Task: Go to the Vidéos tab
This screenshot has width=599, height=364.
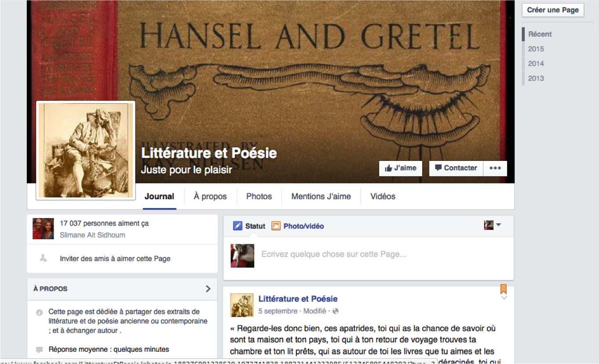Action: 383,197
